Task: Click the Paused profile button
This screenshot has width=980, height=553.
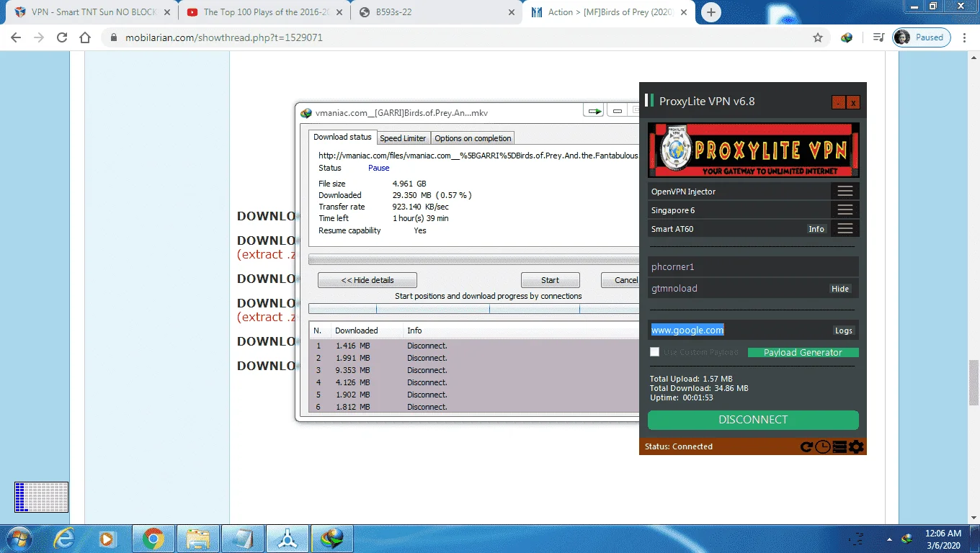Action: pyautogui.click(x=922, y=37)
